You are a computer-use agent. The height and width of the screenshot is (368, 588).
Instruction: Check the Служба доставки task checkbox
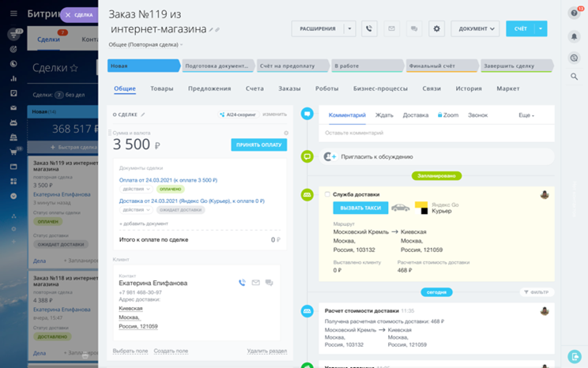point(327,194)
